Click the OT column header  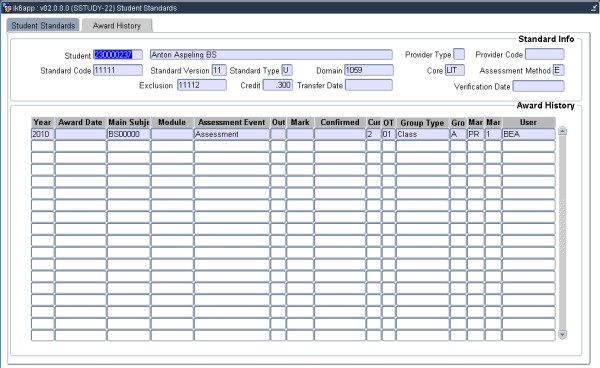tap(388, 123)
